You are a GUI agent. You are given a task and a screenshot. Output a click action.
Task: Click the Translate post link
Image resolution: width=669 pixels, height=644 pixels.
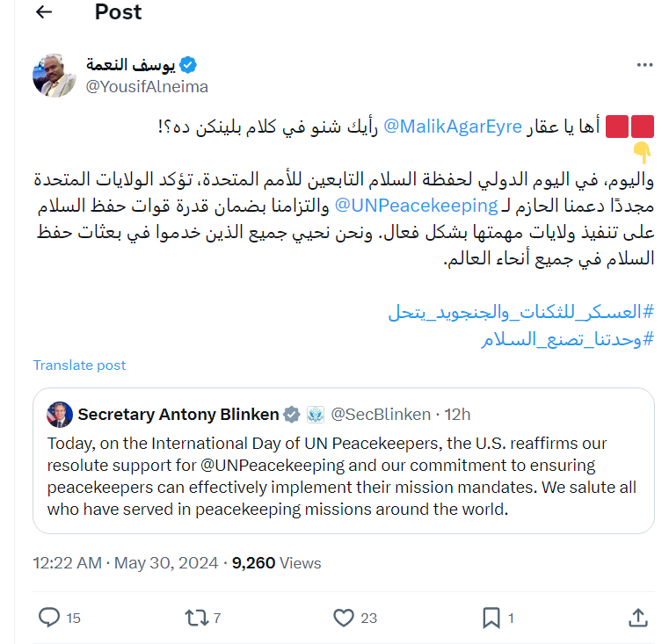pyautogui.click(x=79, y=365)
